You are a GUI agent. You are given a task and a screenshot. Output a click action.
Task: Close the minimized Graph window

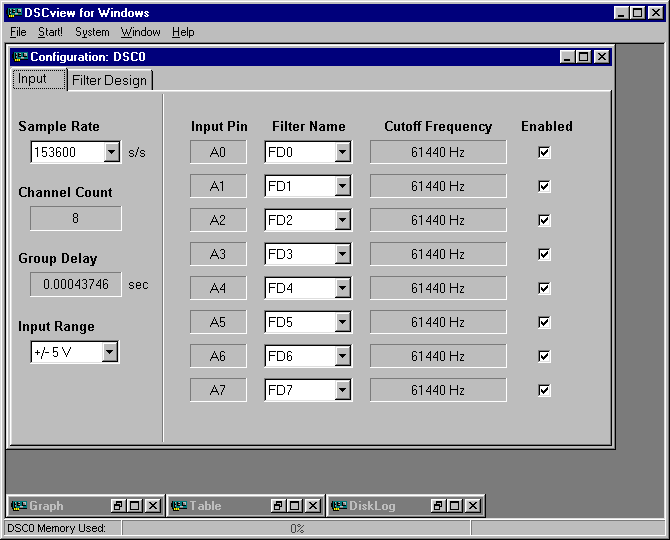(x=153, y=506)
